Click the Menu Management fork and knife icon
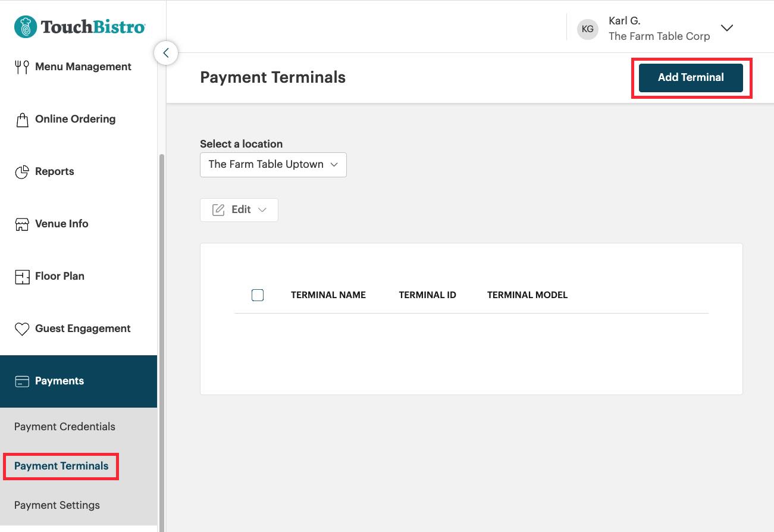The image size is (774, 532). tap(22, 67)
